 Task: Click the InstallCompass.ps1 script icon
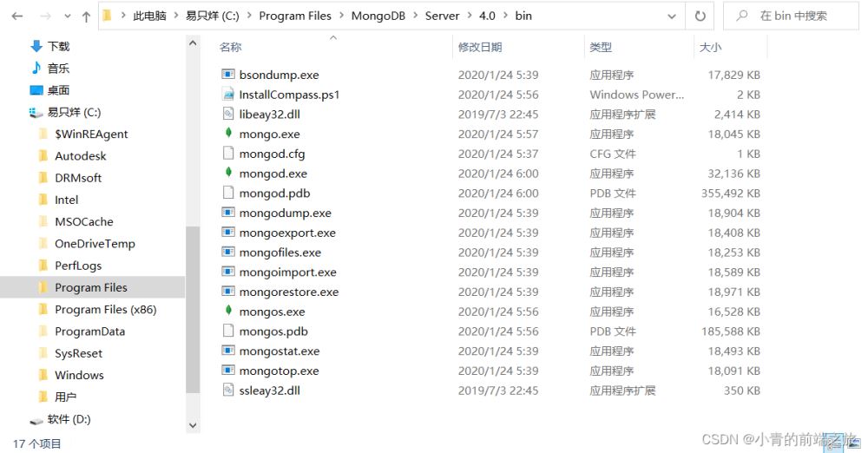pyautogui.click(x=228, y=95)
